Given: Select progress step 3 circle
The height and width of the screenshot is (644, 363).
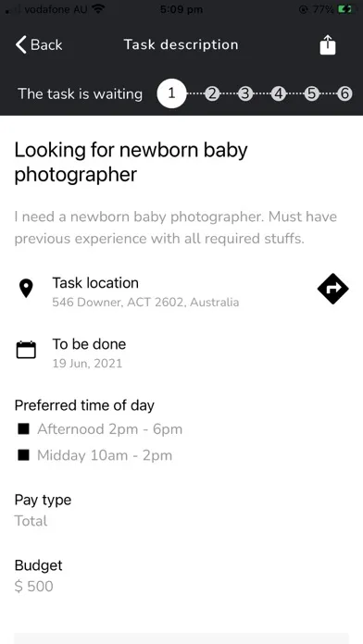Looking at the screenshot, I should pos(245,94).
